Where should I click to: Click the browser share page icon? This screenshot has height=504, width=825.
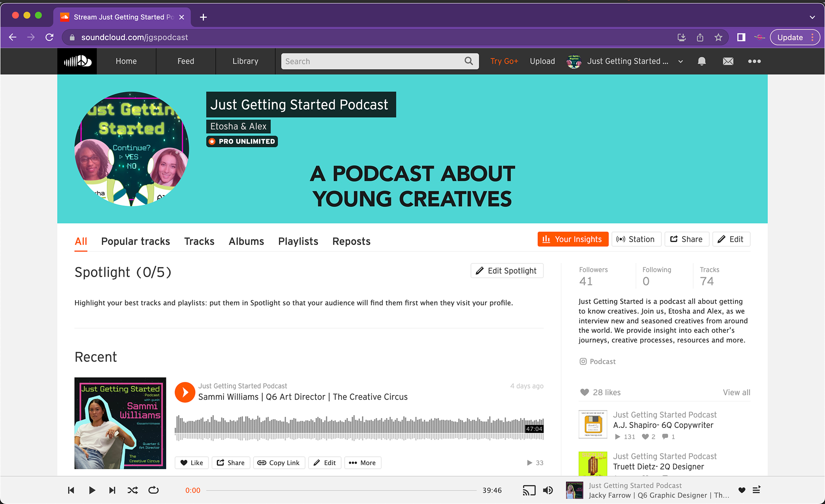pos(700,37)
